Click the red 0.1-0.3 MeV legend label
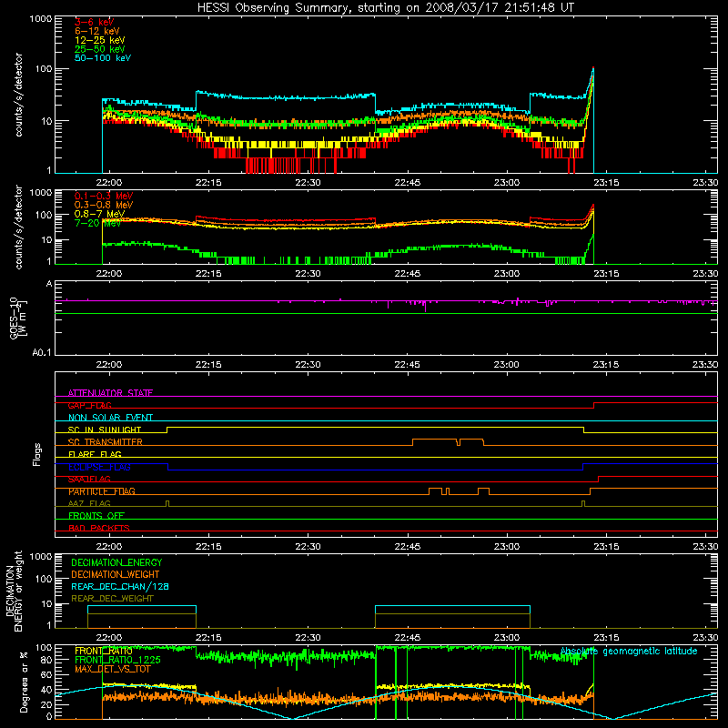728x728 pixels. [x=104, y=196]
